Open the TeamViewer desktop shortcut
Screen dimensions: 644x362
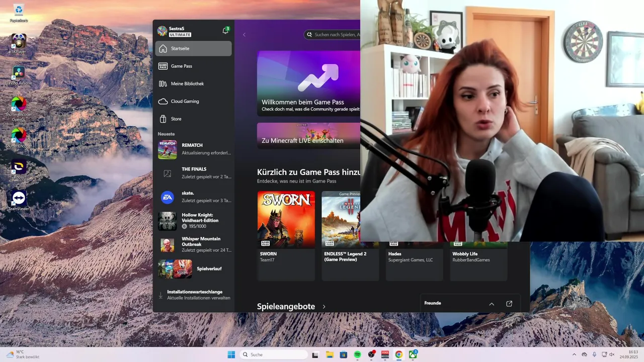coord(19,201)
